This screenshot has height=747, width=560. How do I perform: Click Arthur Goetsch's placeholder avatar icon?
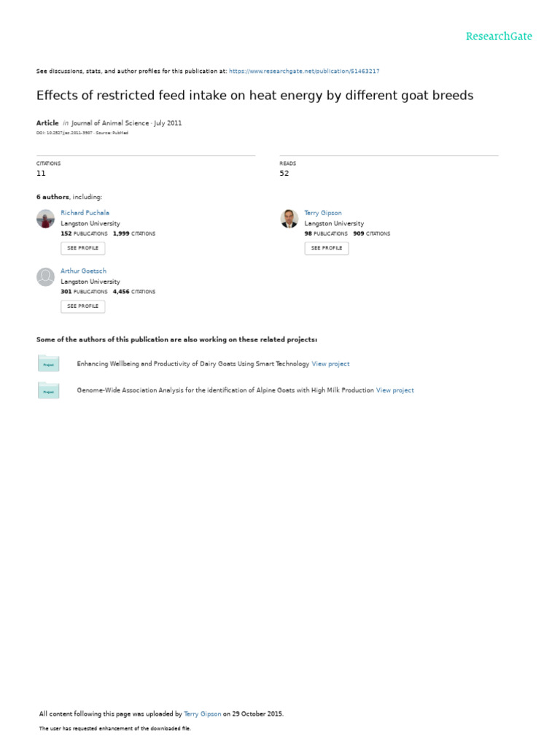(x=45, y=276)
